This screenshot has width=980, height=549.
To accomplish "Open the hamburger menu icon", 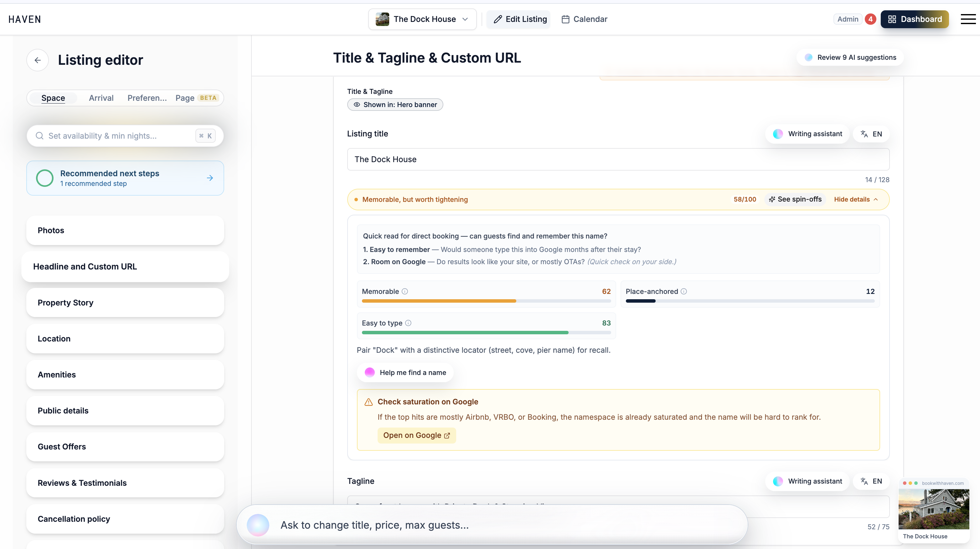I will pyautogui.click(x=968, y=19).
